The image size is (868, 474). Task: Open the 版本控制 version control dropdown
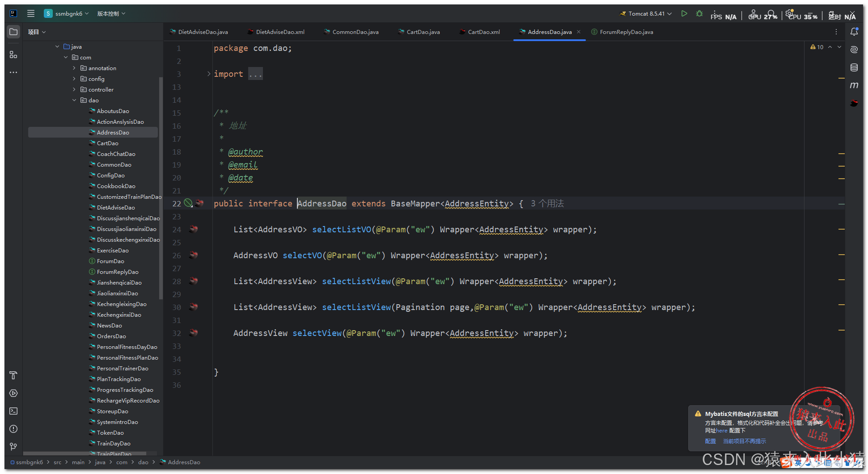pos(111,13)
